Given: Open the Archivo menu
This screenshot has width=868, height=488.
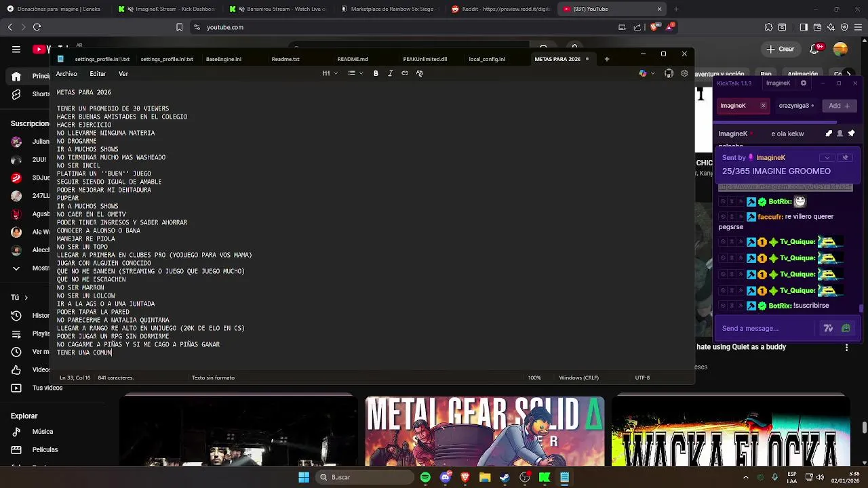Looking at the screenshot, I should (x=66, y=73).
